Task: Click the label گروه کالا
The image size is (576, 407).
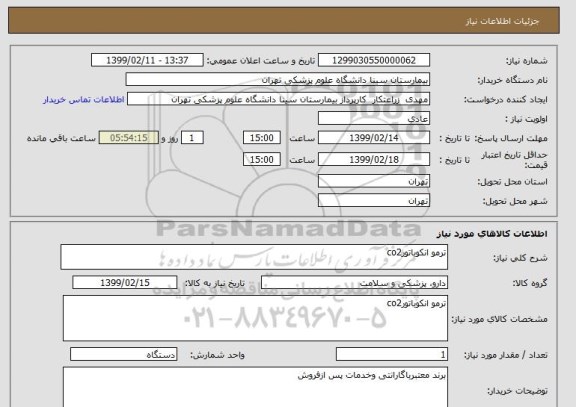Action: click(x=530, y=283)
